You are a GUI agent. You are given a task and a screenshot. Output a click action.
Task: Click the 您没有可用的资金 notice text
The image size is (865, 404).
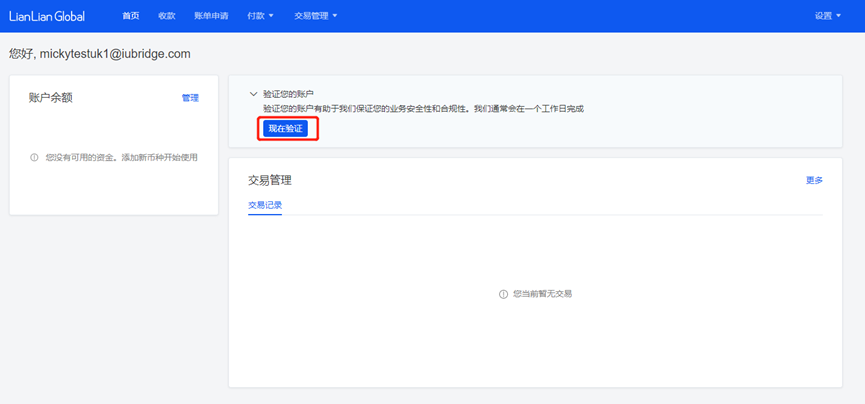pyautogui.click(x=121, y=158)
